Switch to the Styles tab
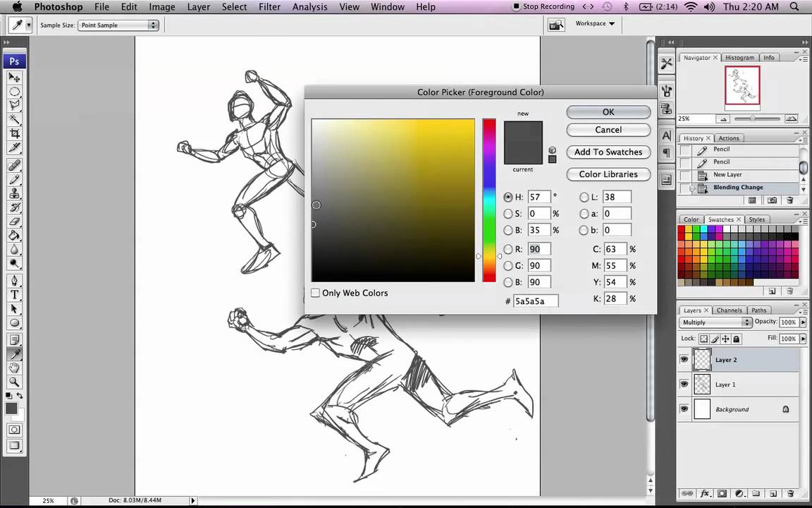The width and height of the screenshot is (812, 508). click(756, 219)
